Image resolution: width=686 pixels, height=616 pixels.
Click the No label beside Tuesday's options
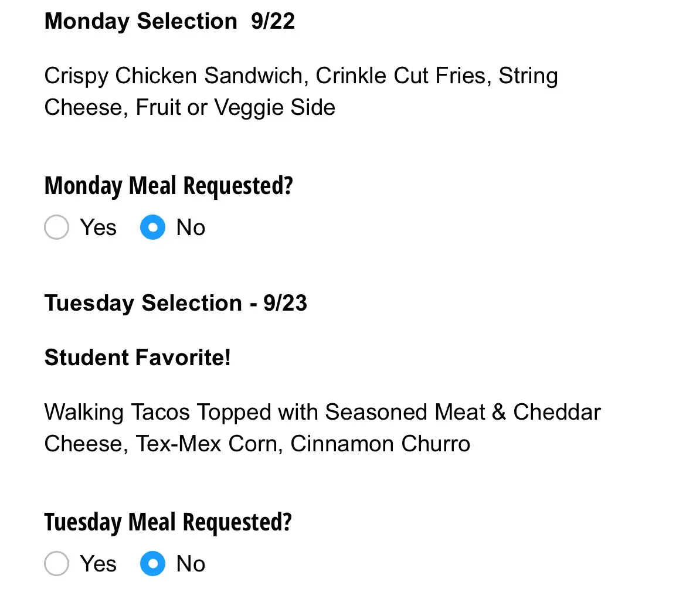[190, 564]
